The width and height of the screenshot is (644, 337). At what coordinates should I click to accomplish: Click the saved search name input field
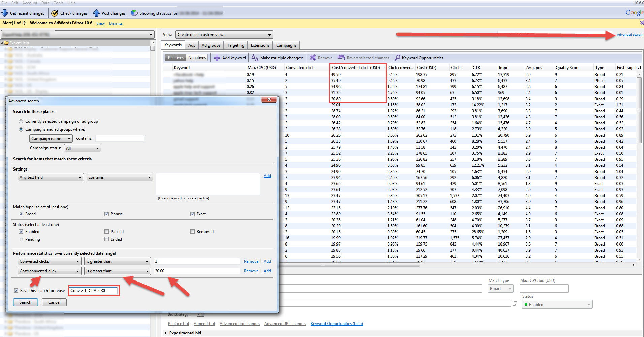coord(94,291)
